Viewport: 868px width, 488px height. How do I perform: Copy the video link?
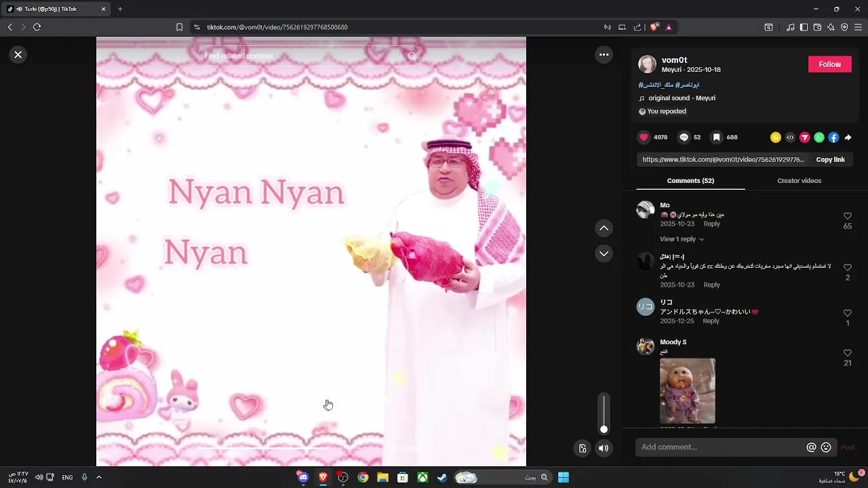click(830, 160)
